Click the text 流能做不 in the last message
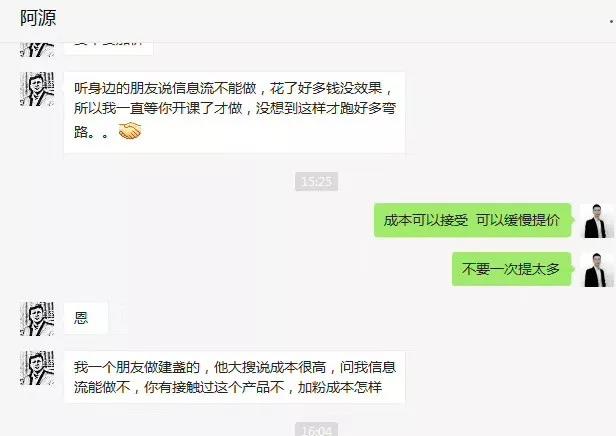The image size is (616, 436). coord(102,387)
